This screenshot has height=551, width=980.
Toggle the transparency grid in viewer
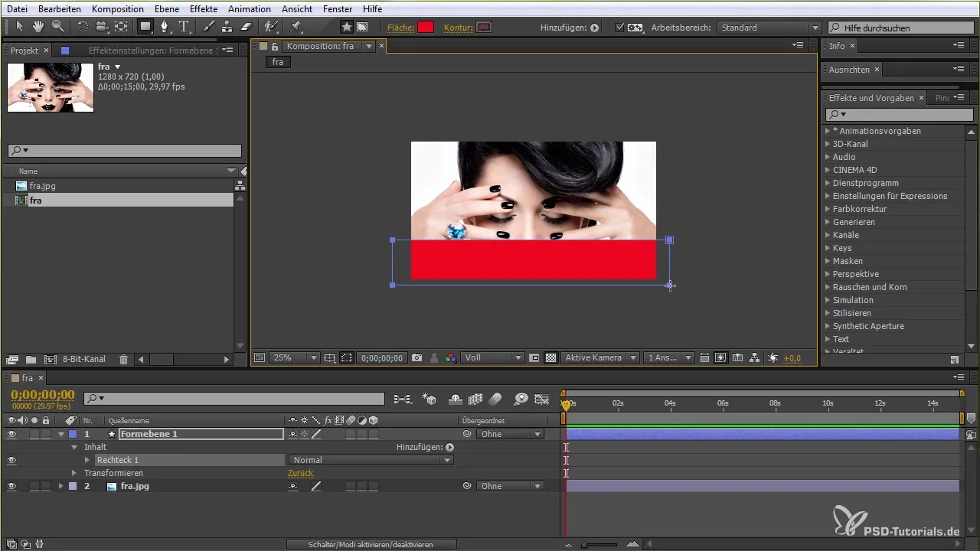[550, 357]
